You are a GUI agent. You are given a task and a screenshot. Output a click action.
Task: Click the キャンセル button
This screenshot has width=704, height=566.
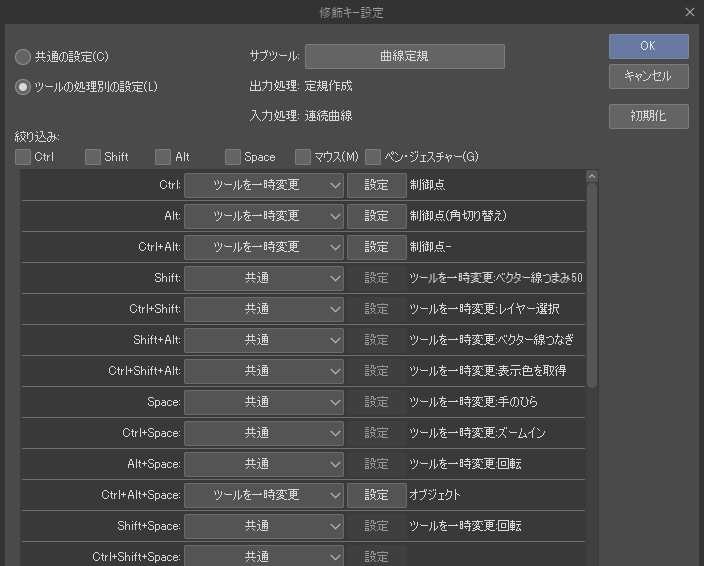tap(648, 76)
